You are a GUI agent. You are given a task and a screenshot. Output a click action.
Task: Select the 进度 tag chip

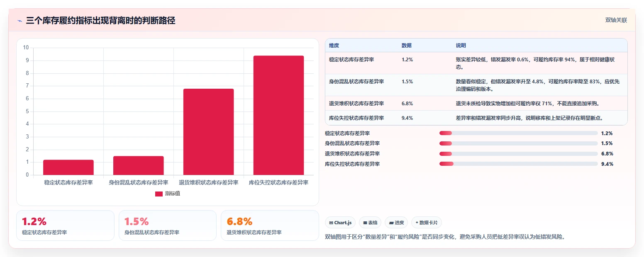396,223
